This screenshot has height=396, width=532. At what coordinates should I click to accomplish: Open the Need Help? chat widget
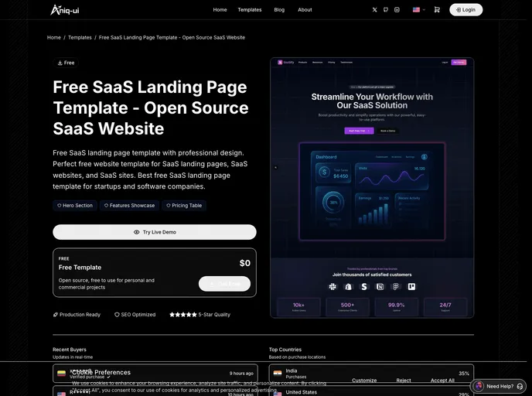(498, 386)
